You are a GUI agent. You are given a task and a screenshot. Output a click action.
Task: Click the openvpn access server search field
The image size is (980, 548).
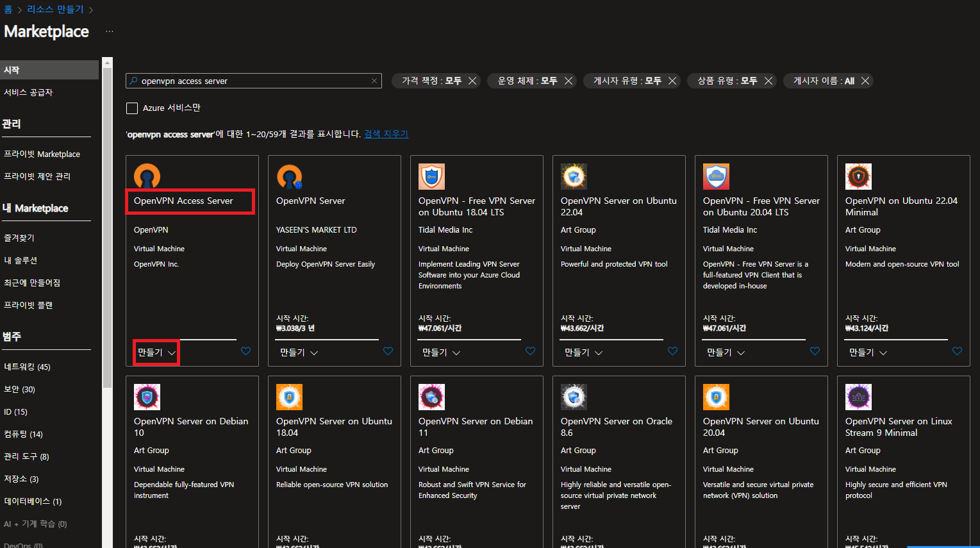coord(254,81)
